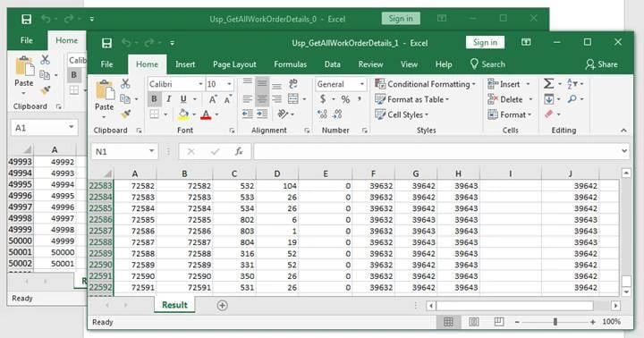
Task: Open Font size dropdown showing 10
Action: 229,84
